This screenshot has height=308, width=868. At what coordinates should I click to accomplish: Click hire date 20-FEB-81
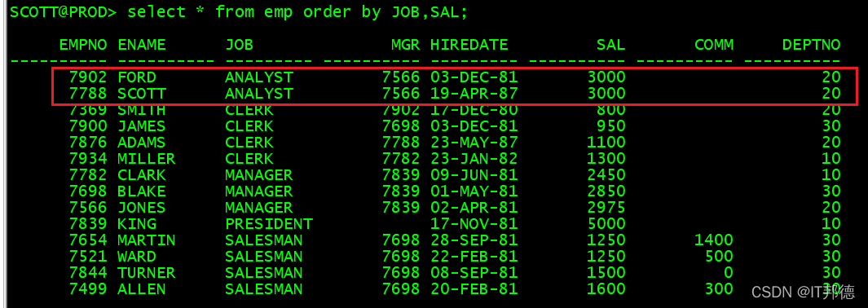pyautogui.click(x=474, y=288)
